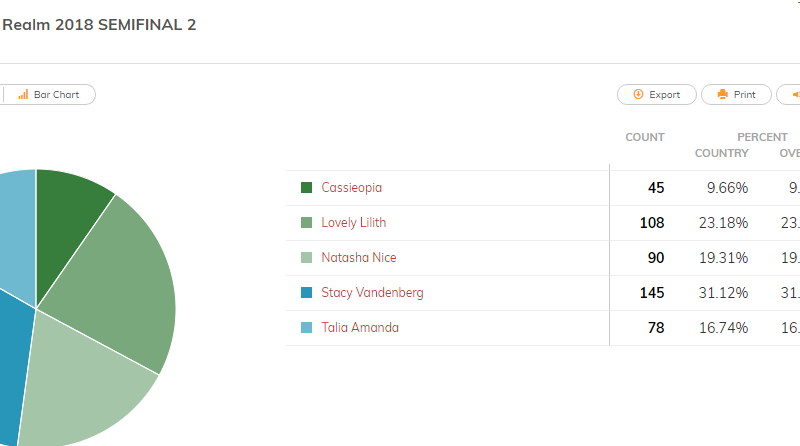
Task: Click the Print button label
Action: [x=744, y=94]
